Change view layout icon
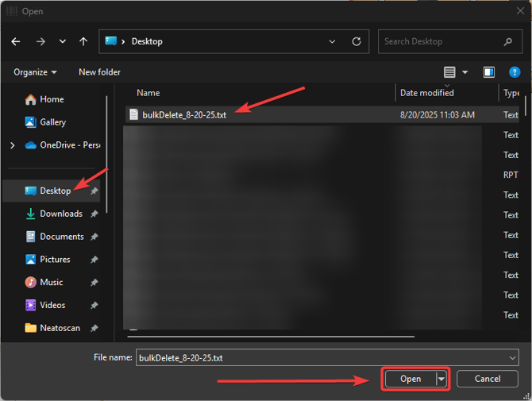 point(450,72)
